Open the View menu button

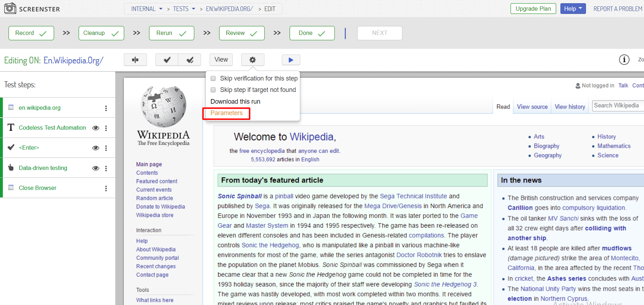point(221,60)
